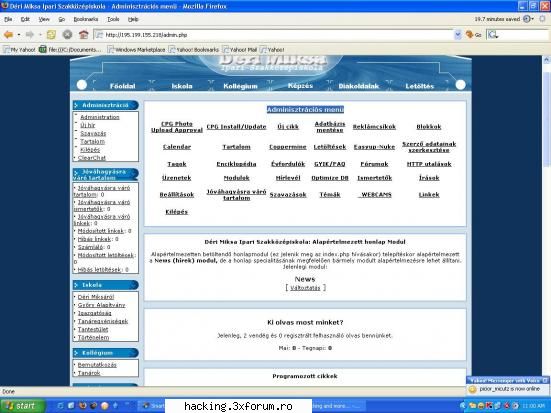Click inside the URL address field
Viewport: 551px width, 413px height.
tap(274, 34)
